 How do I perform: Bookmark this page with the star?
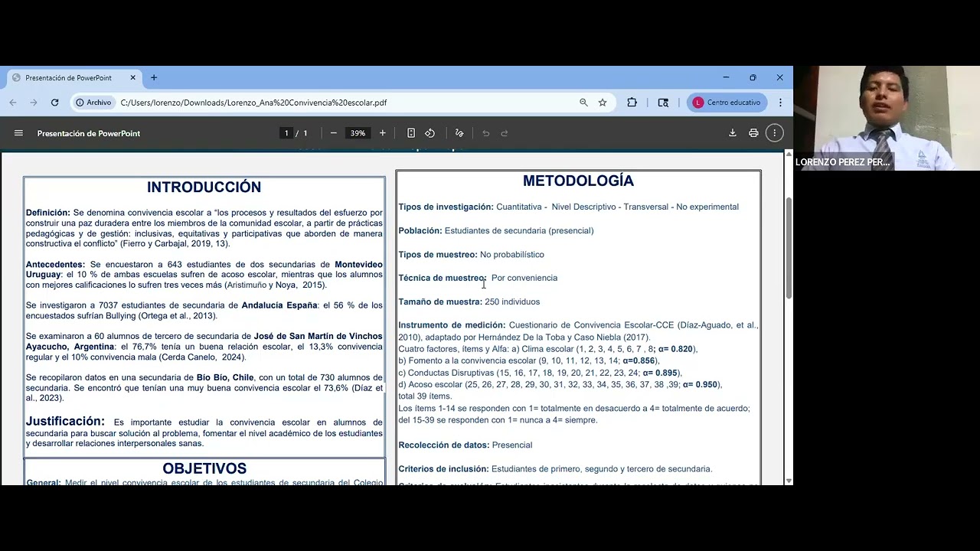click(603, 103)
